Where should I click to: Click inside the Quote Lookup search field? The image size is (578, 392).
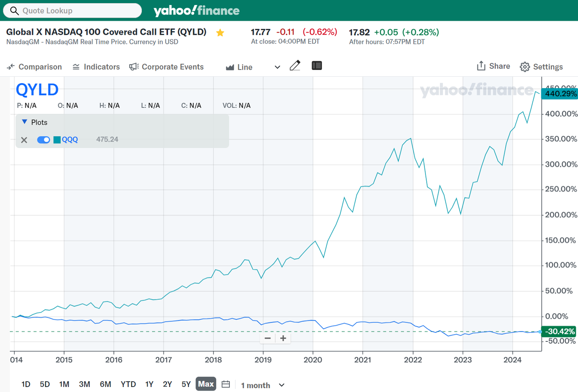coord(72,10)
